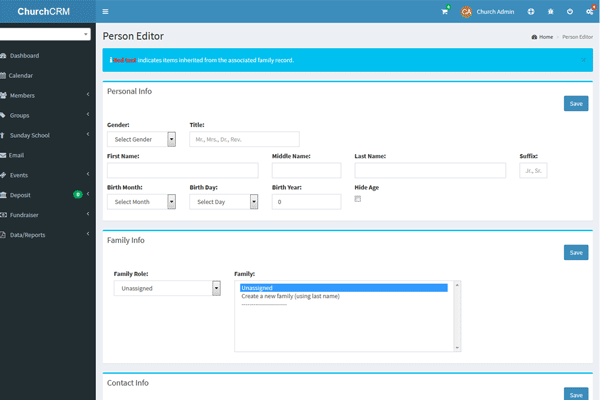Open the shopping cart icon
This screenshot has height=400, width=600.
tap(445, 12)
